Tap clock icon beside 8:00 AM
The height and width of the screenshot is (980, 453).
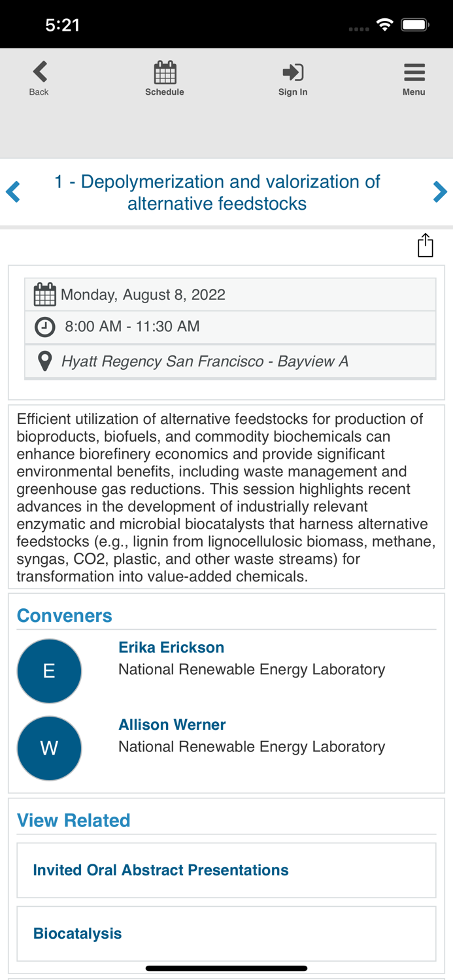[x=44, y=327]
